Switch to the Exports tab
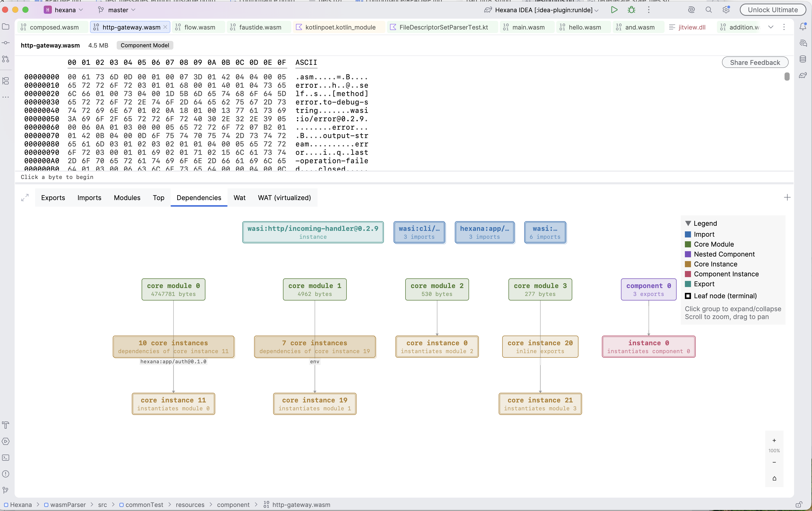 pyautogui.click(x=53, y=198)
